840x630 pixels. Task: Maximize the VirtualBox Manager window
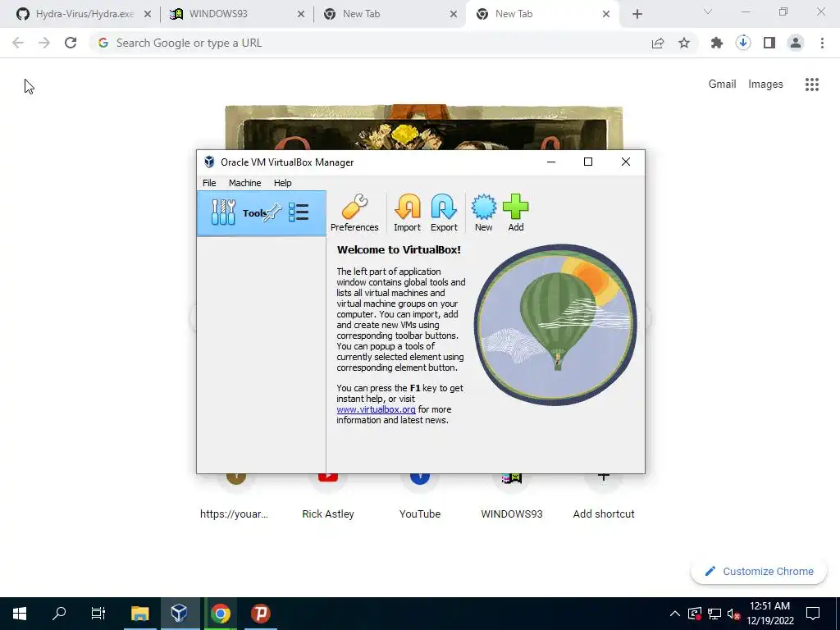[x=587, y=162]
